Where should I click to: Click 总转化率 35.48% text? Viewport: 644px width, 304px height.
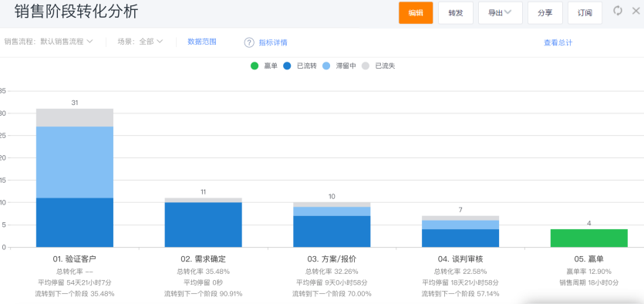coord(204,272)
